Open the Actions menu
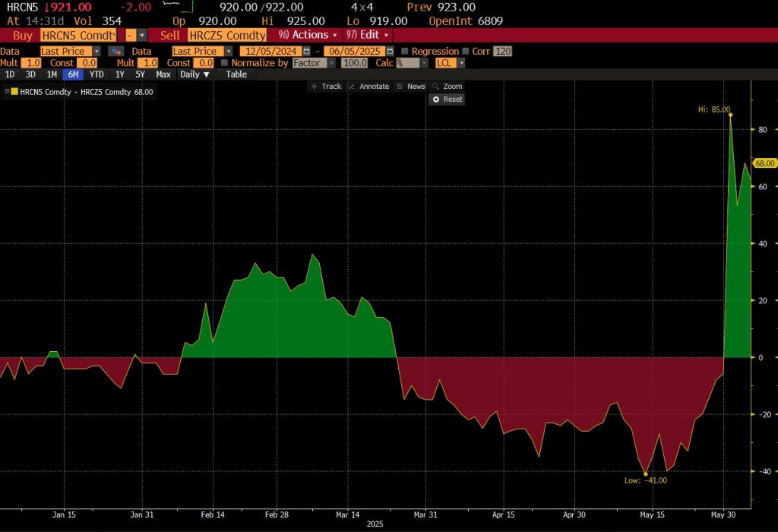Screen dimensions: 778x532 click(307, 35)
